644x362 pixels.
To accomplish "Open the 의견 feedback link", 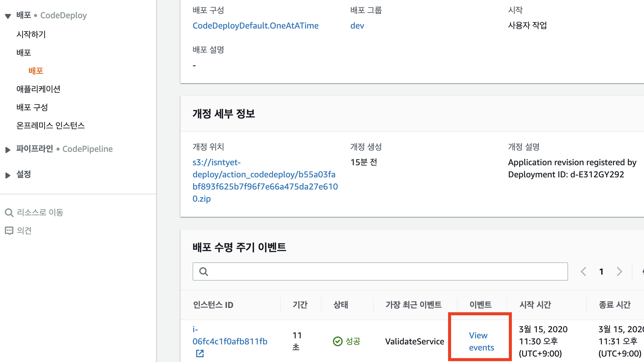I will coord(24,231).
